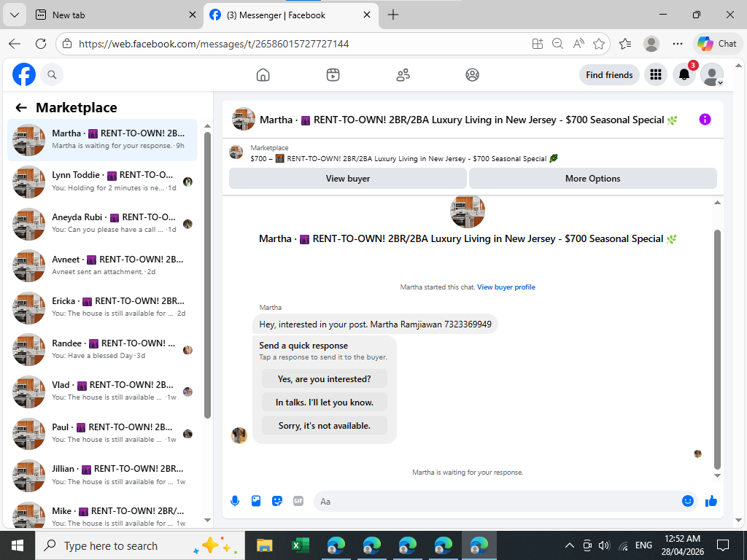Show hidden system tray icons
Image resolution: width=747 pixels, height=560 pixels.
pos(569,545)
